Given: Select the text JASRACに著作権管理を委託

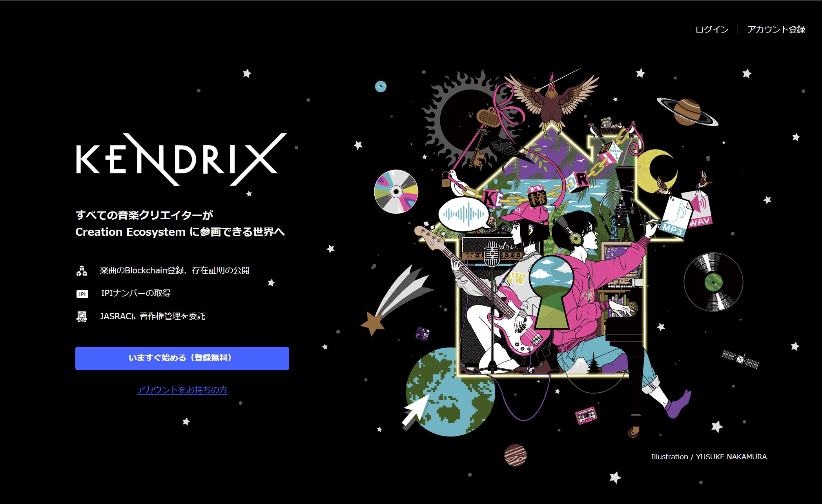Looking at the screenshot, I should coord(153,316).
